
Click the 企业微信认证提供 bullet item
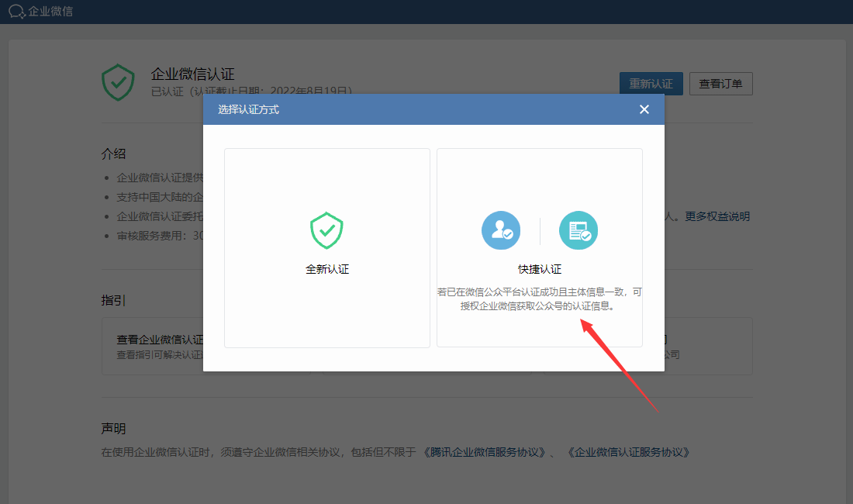point(160,178)
